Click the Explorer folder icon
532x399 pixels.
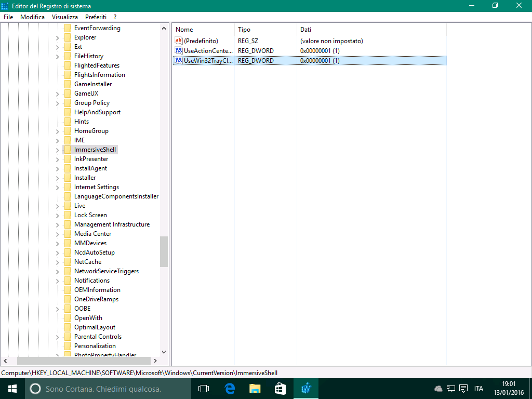pyautogui.click(x=68, y=37)
